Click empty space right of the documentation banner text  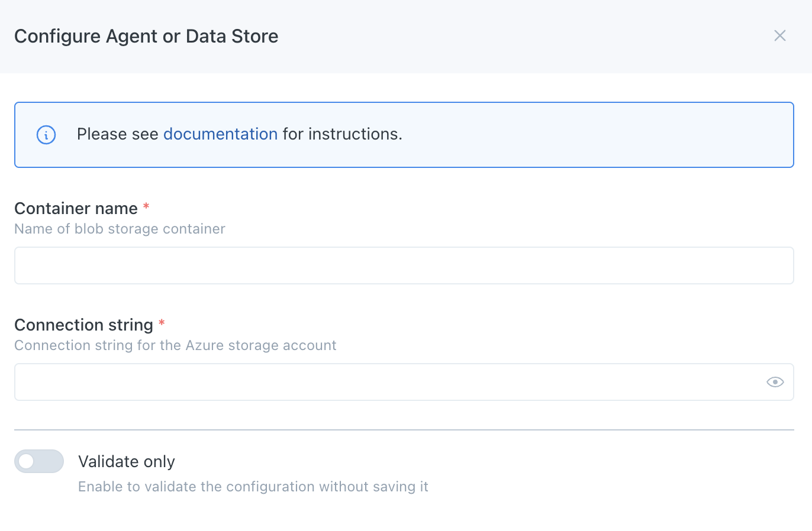pos(592,135)
